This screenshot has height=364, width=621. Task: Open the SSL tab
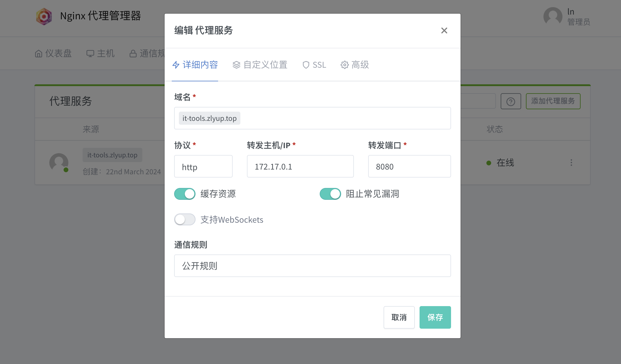(314, 65)
